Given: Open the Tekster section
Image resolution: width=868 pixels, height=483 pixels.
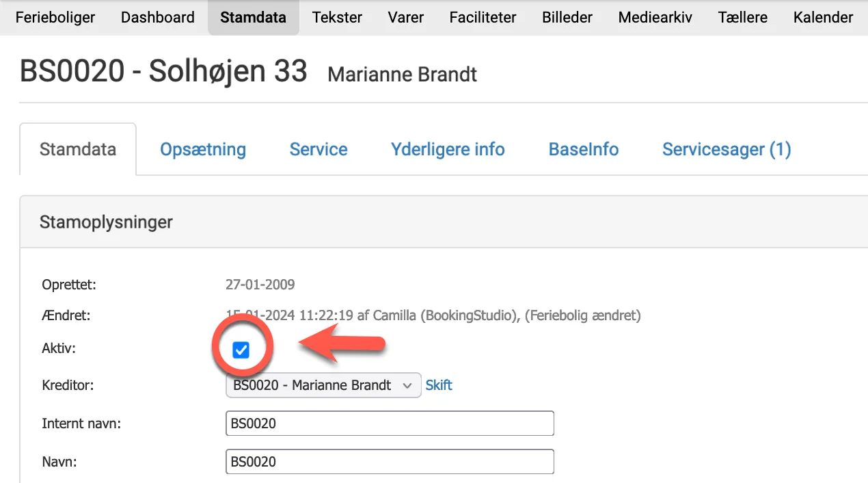Looking at the screenshot, I should click(337, 17).
